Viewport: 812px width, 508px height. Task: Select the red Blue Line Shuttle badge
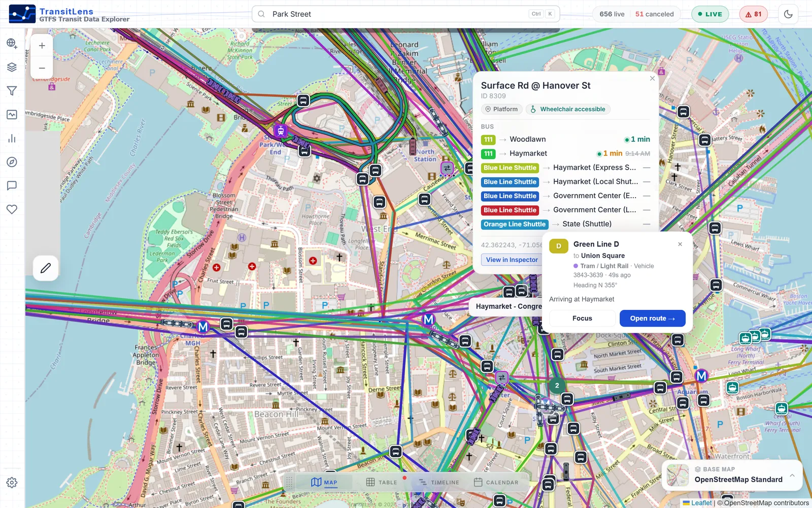coord(510,210)
